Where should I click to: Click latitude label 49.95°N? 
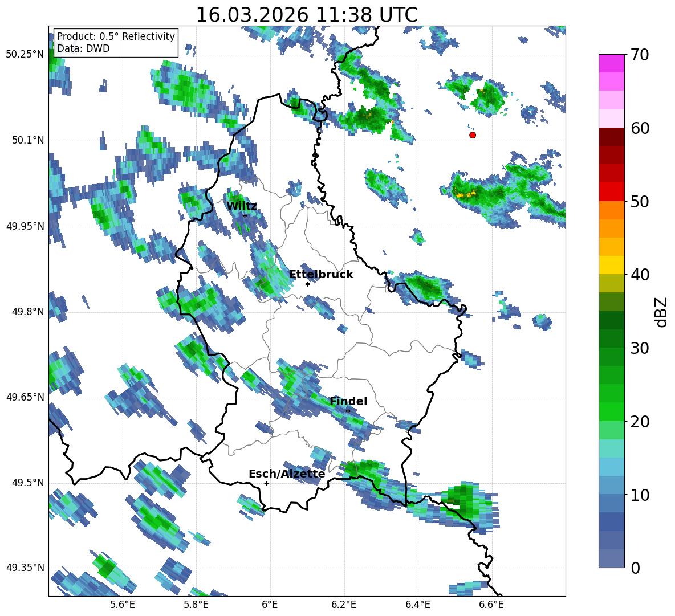click(25, 226)
